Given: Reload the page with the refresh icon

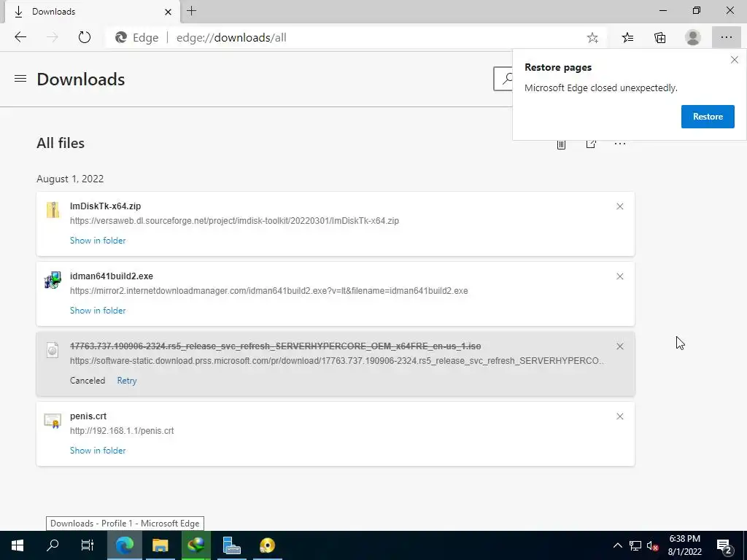Looking at the screenshot, I should [85, 37].
